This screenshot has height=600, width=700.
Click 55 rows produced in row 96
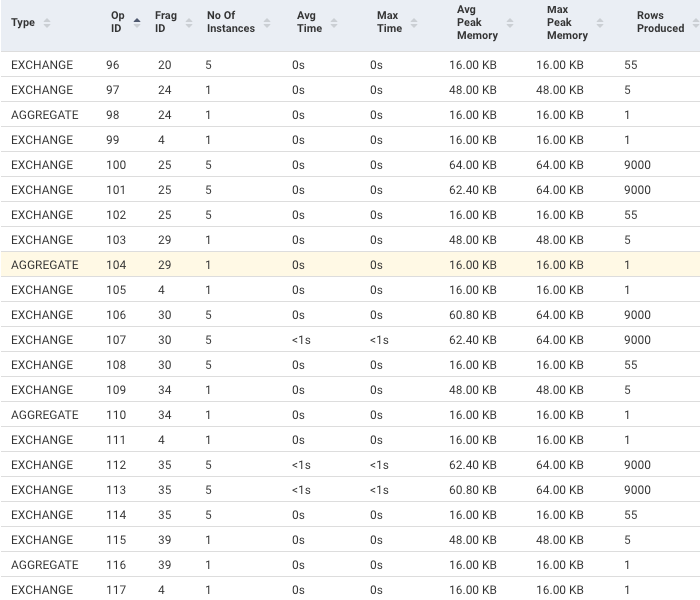click(631, 65)
